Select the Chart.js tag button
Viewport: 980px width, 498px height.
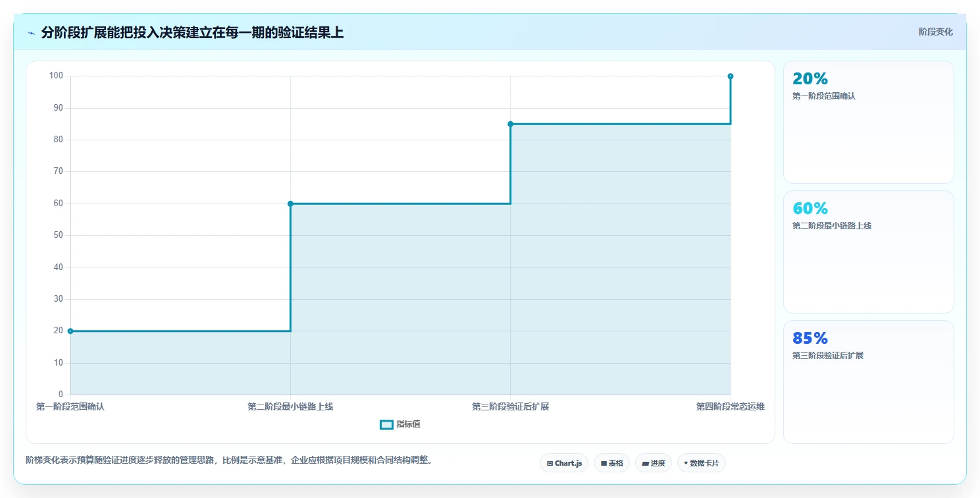564,463
